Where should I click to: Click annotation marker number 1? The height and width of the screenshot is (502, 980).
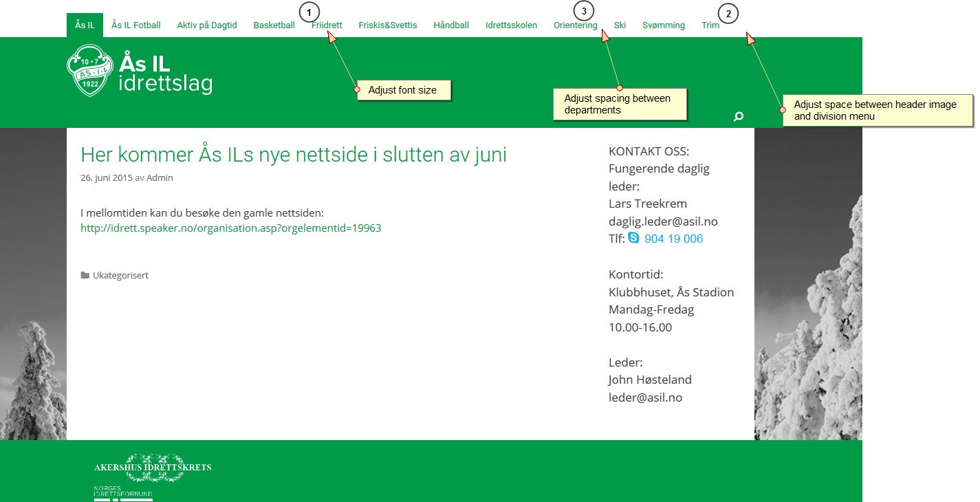[x=309, y=12]
